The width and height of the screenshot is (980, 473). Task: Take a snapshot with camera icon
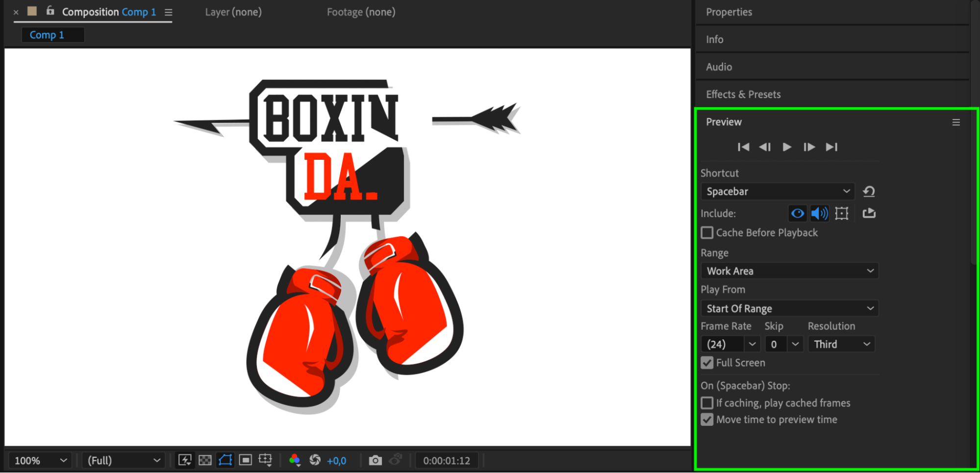pyautogui.click(x=375, y=460)
